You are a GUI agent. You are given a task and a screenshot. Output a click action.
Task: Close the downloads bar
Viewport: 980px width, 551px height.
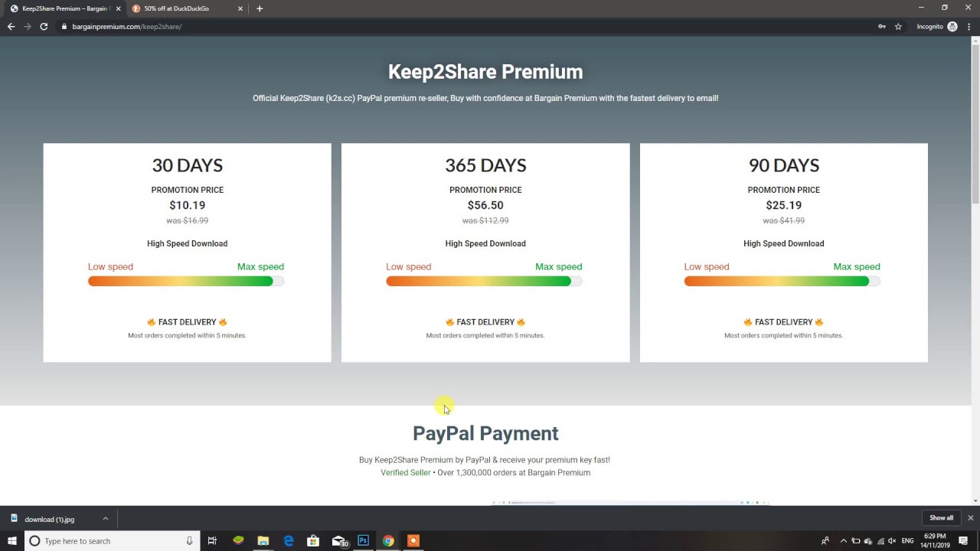coord(971,518)
